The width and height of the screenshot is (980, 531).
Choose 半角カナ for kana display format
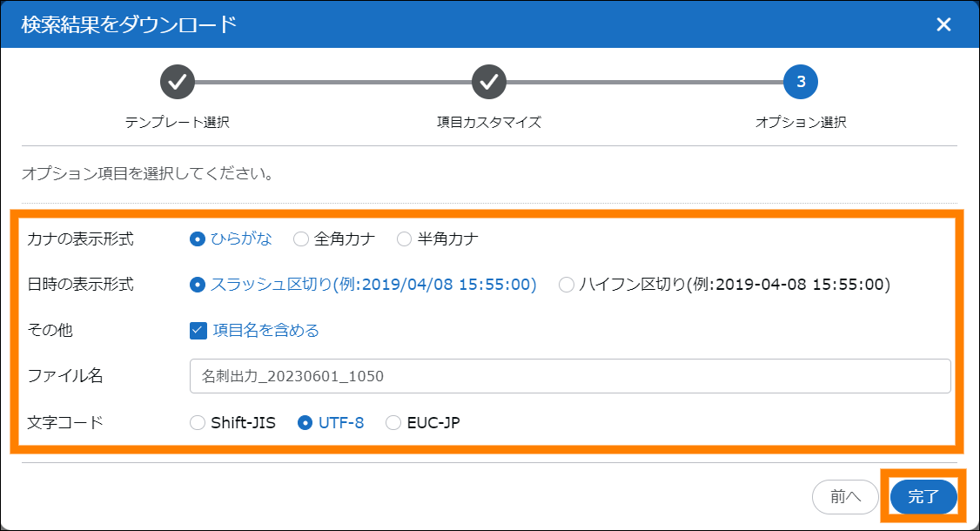[x=405, y=239]
